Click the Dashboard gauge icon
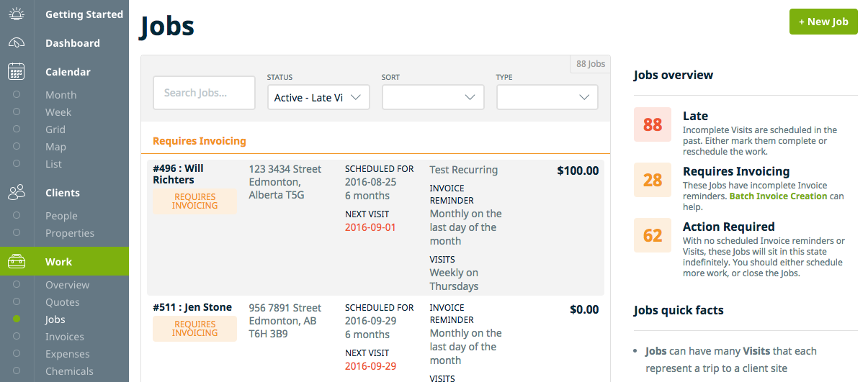This screenshot has width=868, height=382. coord(17,43)
